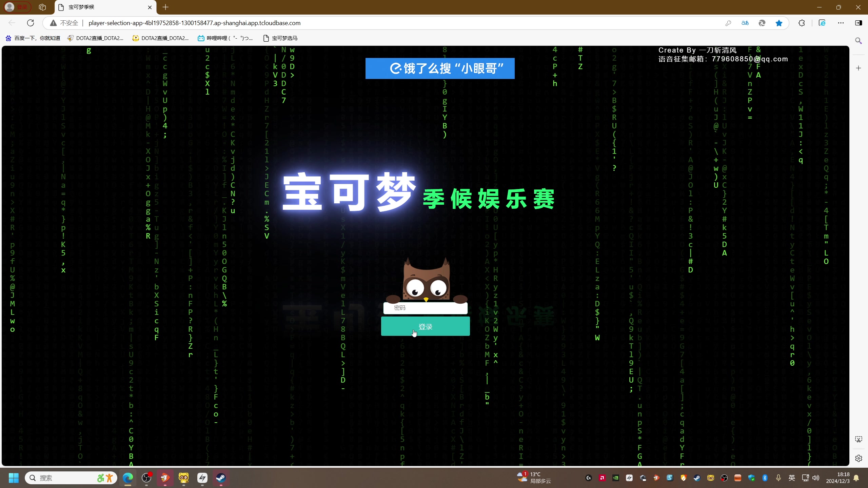Open the password key icon in address bar
The width and height of the screenshot is (868, 488).
728,23
